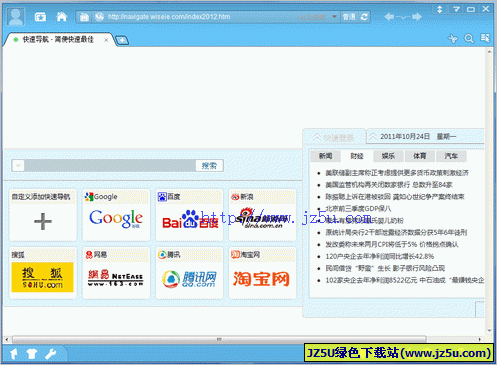Open the NetEase 网易 tile
Screen dimensions: 497x365
116,273
